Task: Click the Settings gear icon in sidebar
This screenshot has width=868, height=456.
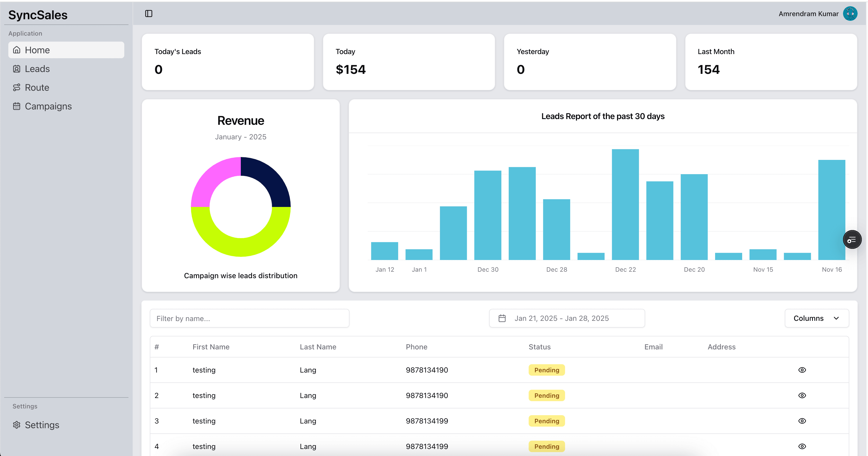Action: pyautogui.click(x=16, y=425)
